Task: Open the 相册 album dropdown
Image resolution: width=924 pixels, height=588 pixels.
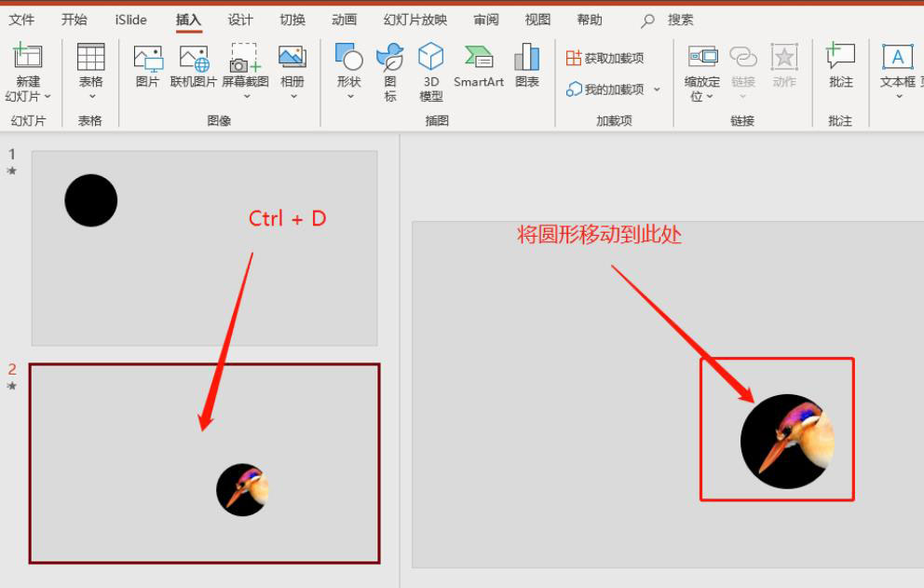Action: pyautogui.click(x=292, y=95)
